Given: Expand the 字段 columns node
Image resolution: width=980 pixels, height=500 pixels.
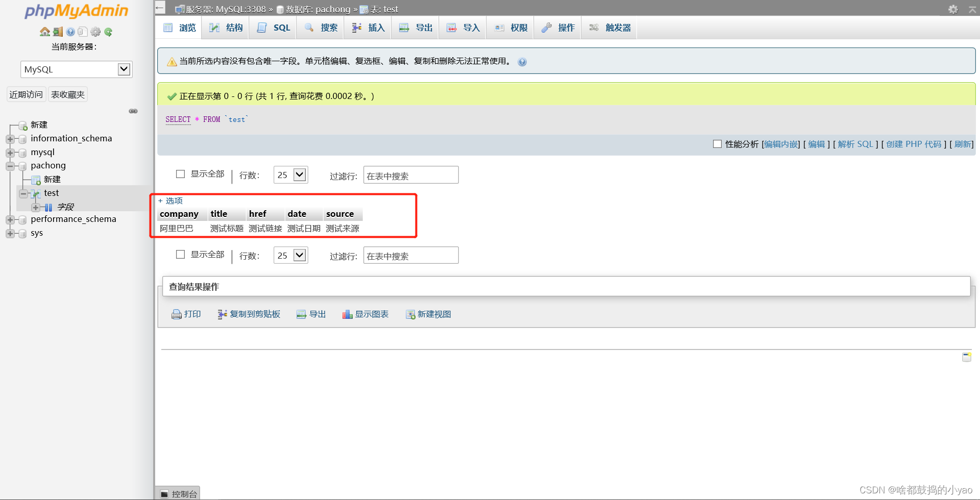Looking at the screenshot, I should point(36,207).
